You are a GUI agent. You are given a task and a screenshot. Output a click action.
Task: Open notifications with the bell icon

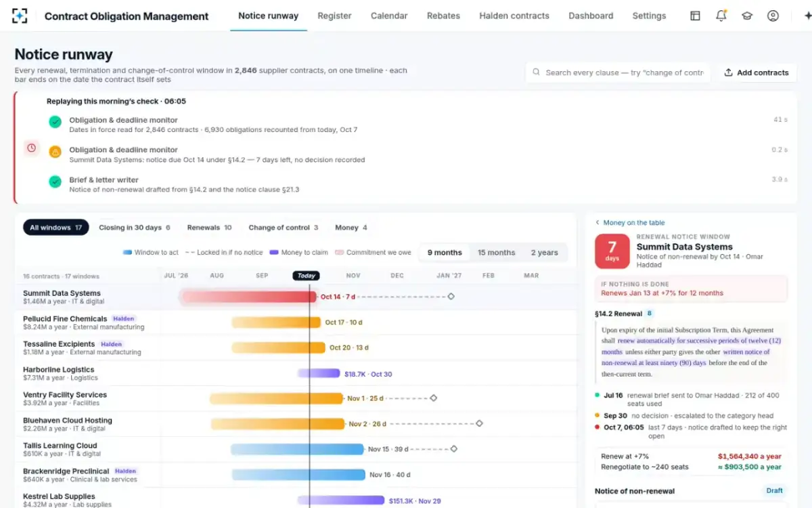pyautogui.click(x=721, y=16)
